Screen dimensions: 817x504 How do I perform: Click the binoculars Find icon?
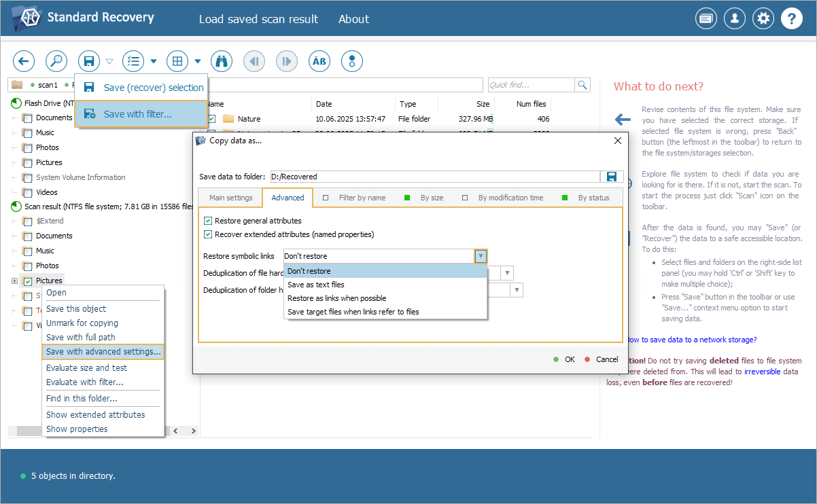pos(222,61)
